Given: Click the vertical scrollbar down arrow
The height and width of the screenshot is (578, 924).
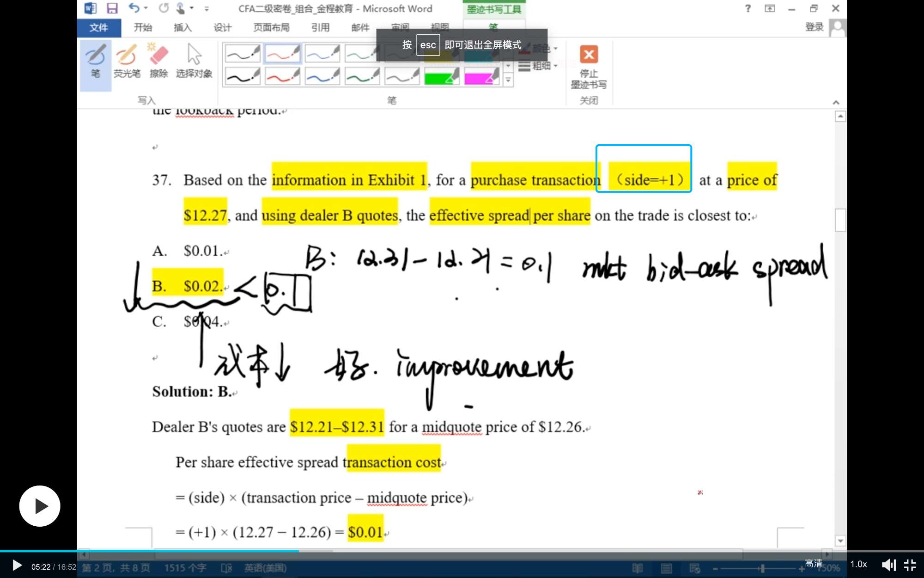Looking at the screenshot, I should point(840,541).
